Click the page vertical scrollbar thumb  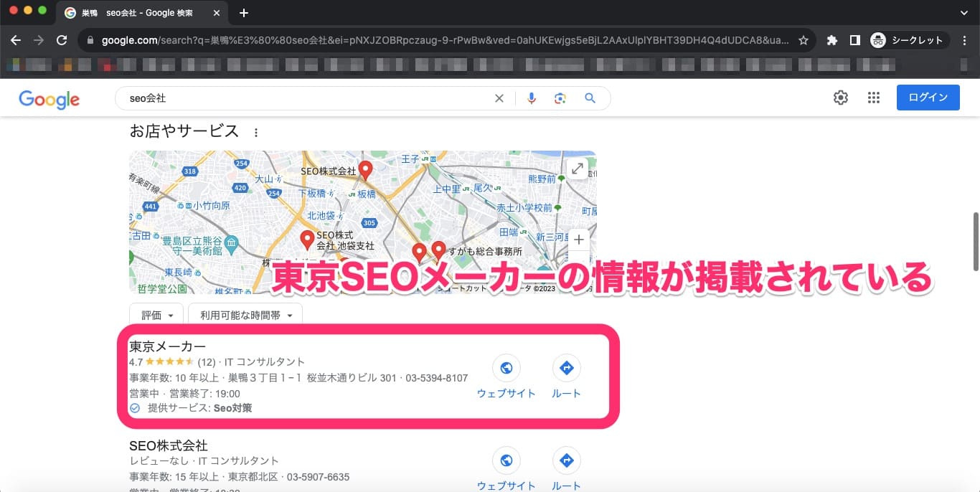coord(975,242)
